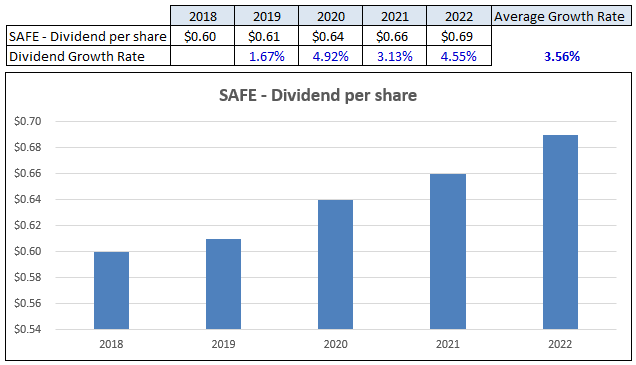The width and height of the screenshot is (636, 365).
Task: Click the $0.64 y-axis label
Action: (28, 199)
